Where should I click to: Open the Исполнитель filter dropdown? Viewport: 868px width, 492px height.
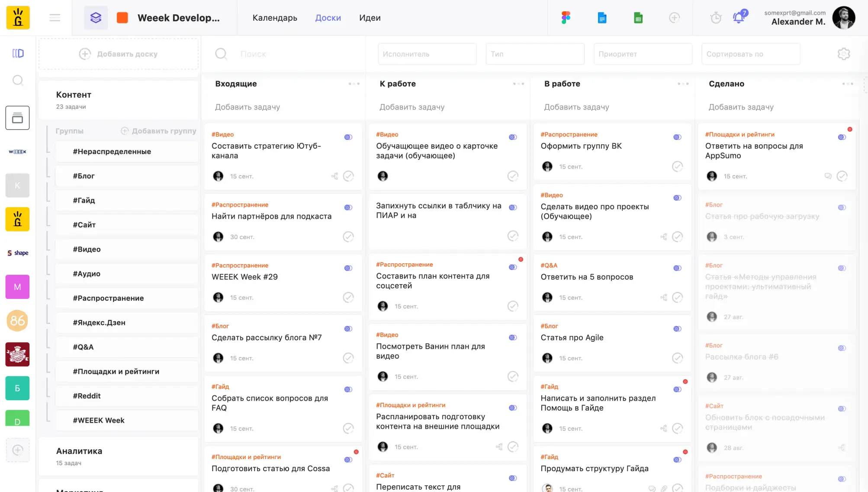427,54
